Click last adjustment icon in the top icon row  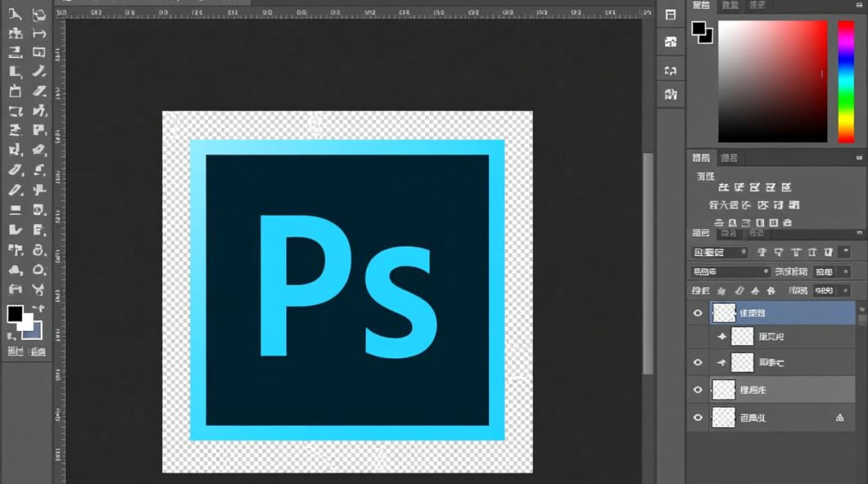786,187
